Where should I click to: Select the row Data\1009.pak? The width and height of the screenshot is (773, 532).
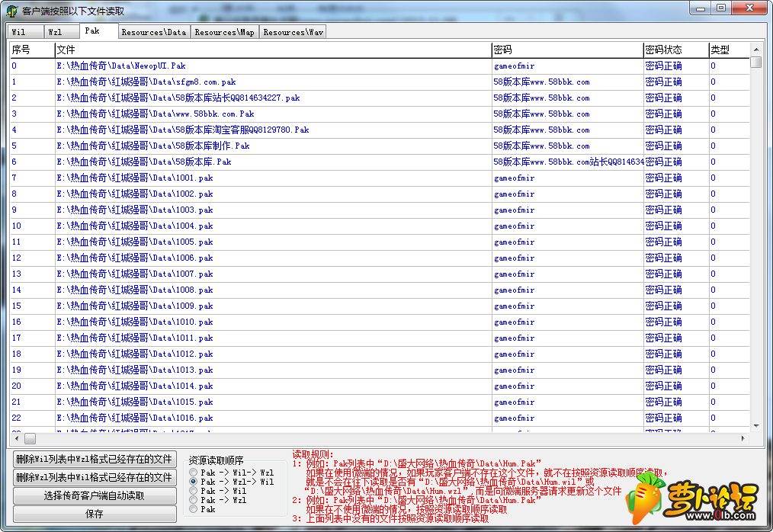click(x=380, y=306)
